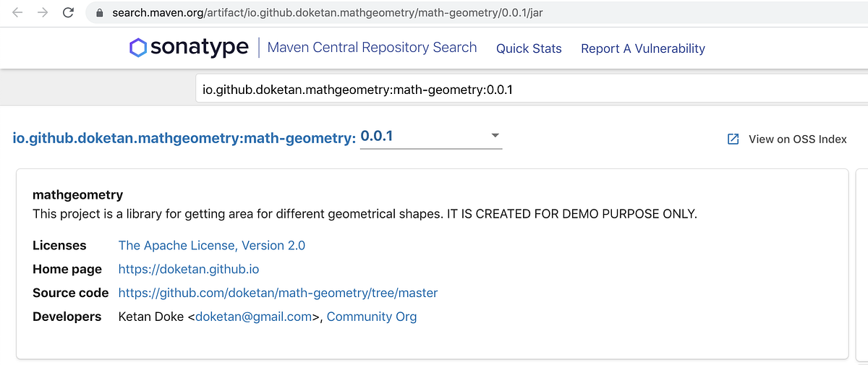Email developer at doketan@gmail.com
This screenshot has height=365, width=868.
[x=253, y=317]
